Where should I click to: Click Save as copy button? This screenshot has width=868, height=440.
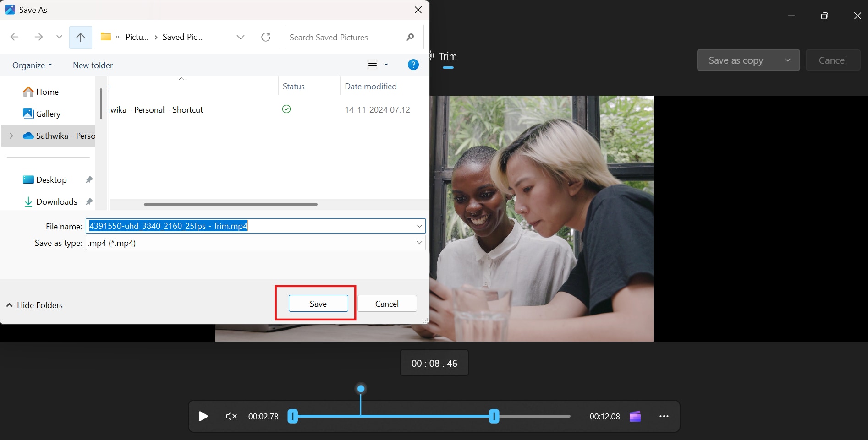[x=736, y=60]
